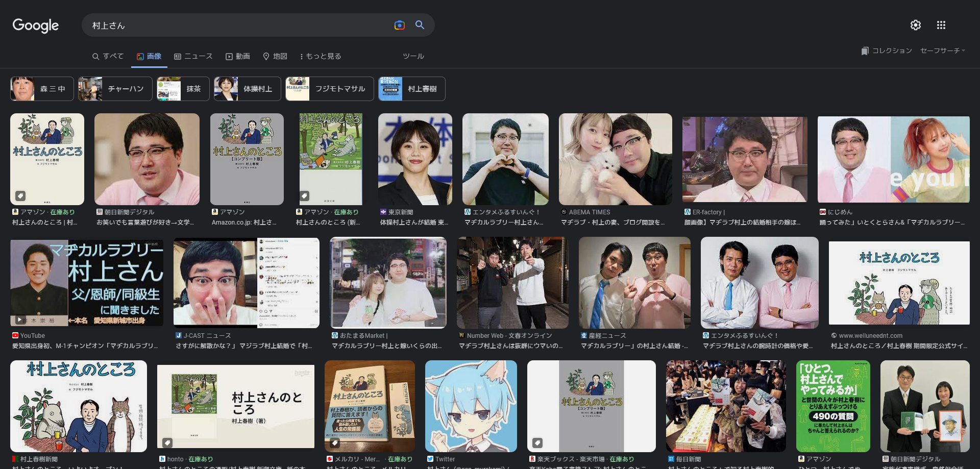Screen dimensions: 980x469
Task: Click the camera image search icon
Action: click(399, 25)
